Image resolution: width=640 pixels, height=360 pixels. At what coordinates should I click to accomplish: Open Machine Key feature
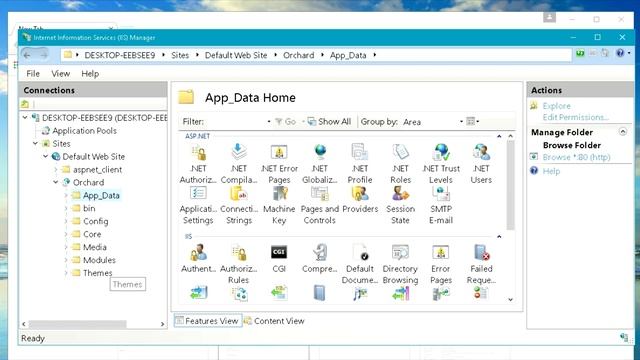point(279,204)
